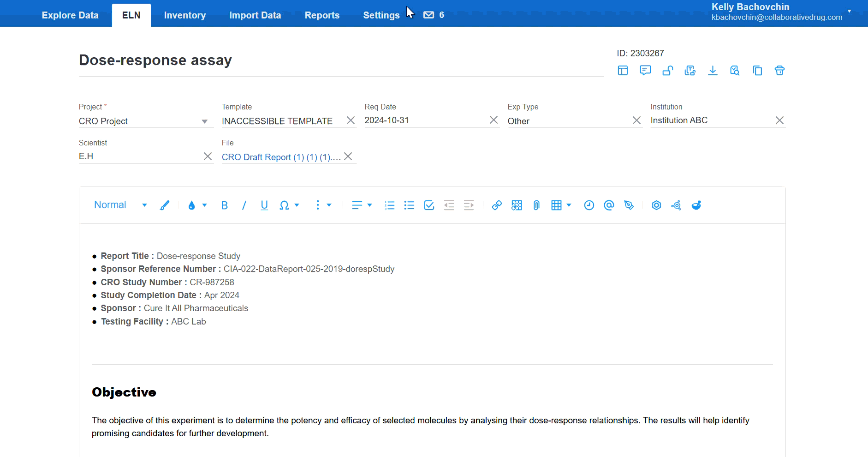Insert a checklist using the checkbox icon

(x=429, y=205)
